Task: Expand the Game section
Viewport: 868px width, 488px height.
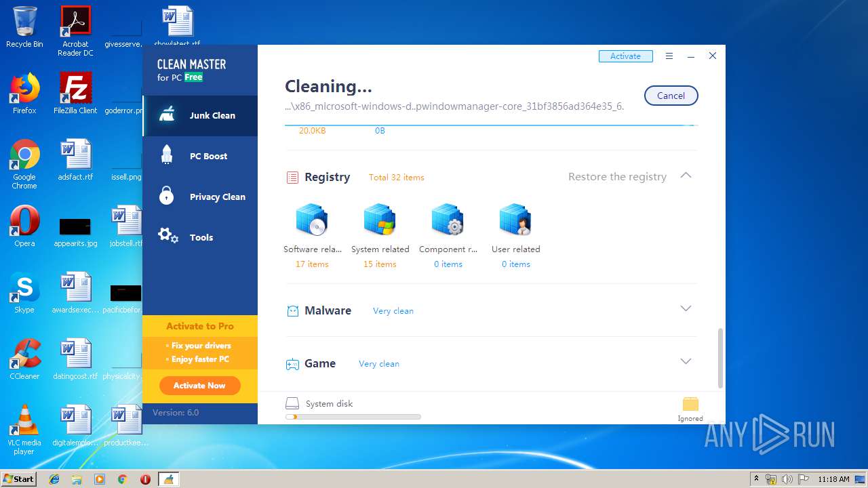Action: 686,361
